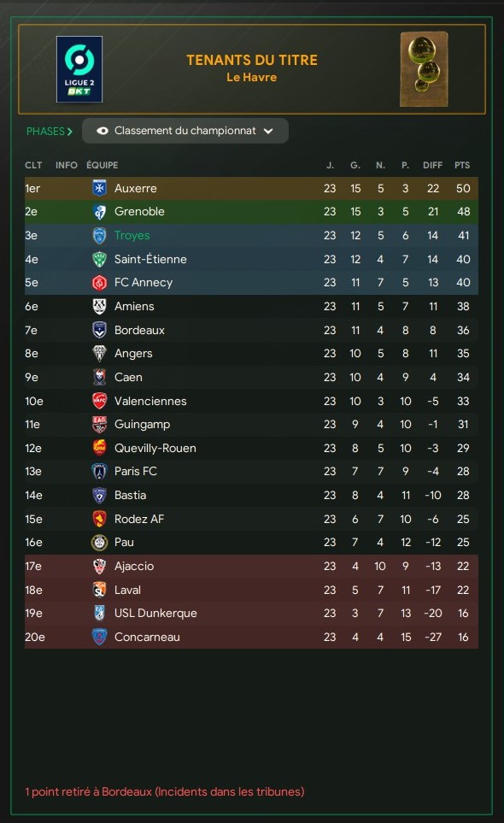Viewport: 504px width, 823px height.
Task: Click the Concarneau club crest
Action: [99, 637]
